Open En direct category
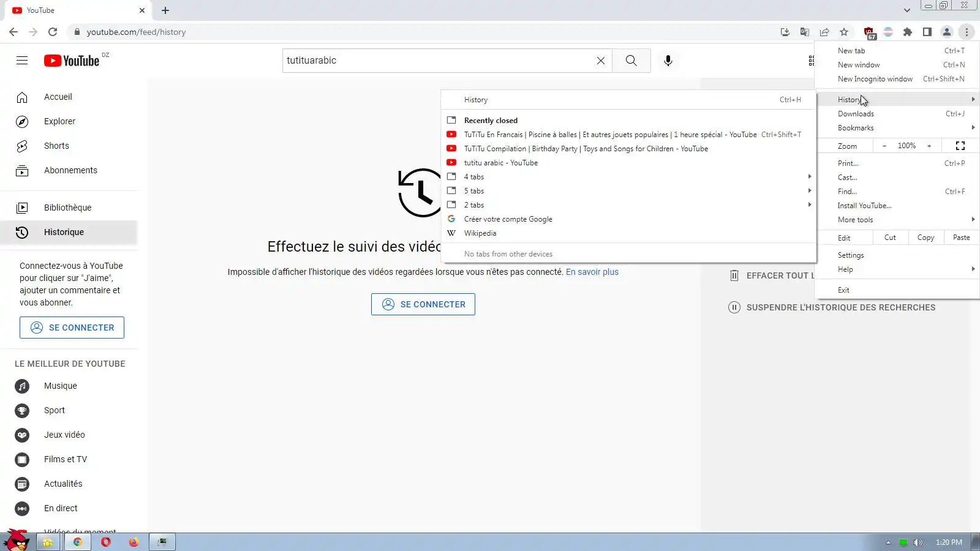The width and height of the screenshot is (980, 551). pyautogui.click(x=69, y=508)
